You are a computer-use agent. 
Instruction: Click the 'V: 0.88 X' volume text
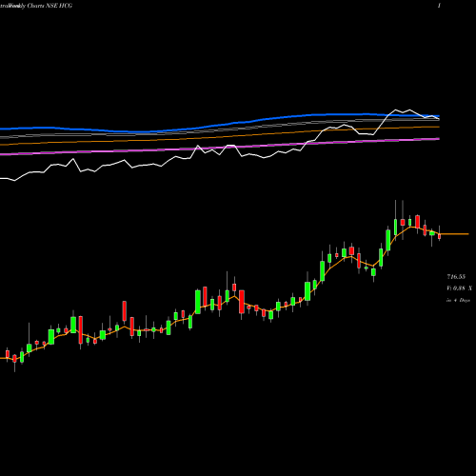(x=459, y=288)
